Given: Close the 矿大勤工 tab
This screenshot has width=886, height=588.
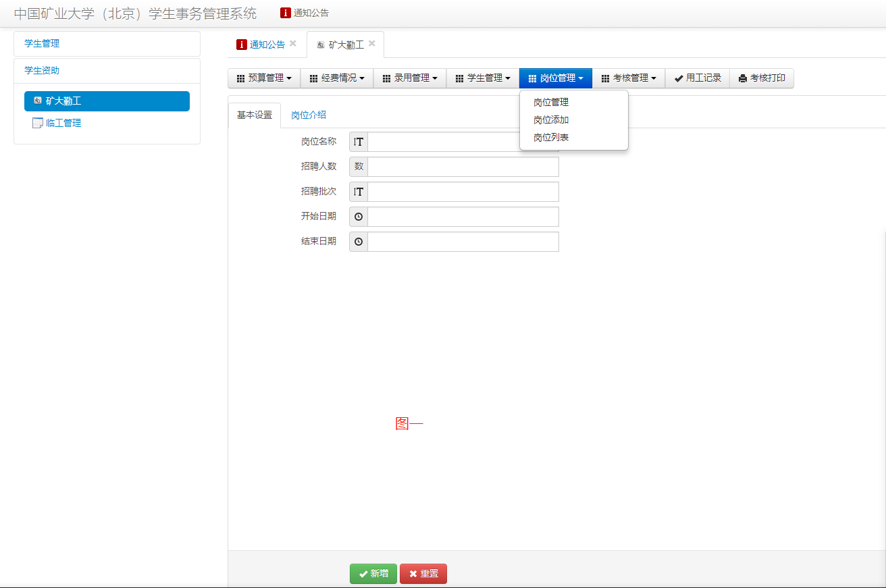Looking at the screenshot, I should point(372,43).
